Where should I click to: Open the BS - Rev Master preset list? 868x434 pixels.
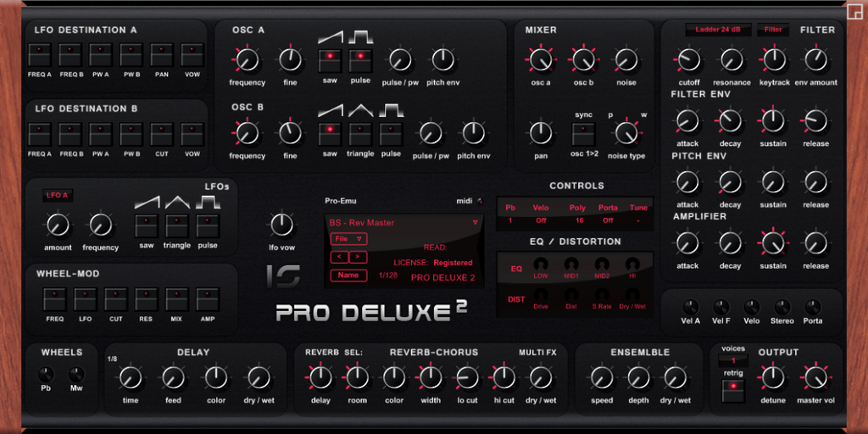tap(404, 223)
